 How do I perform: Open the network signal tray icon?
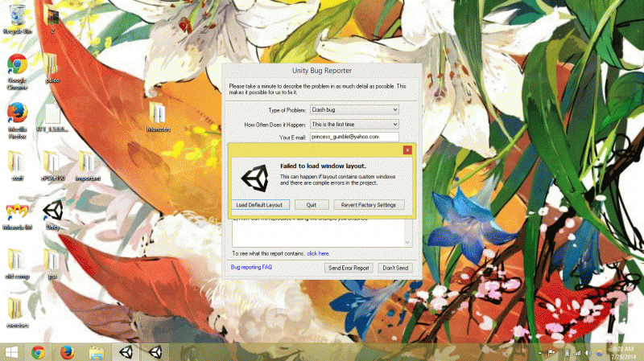577,353
